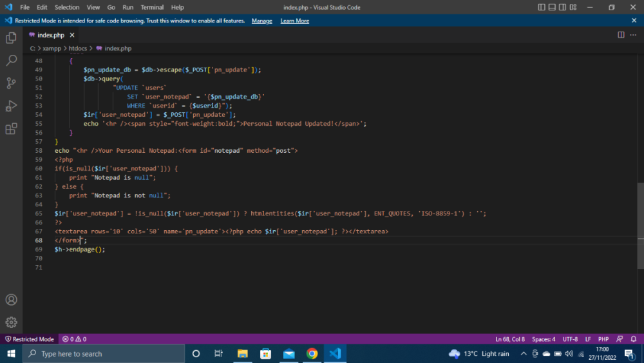Open the Source Control view
The width and height of the screenshot is (644, 363).
click(11, 83)
